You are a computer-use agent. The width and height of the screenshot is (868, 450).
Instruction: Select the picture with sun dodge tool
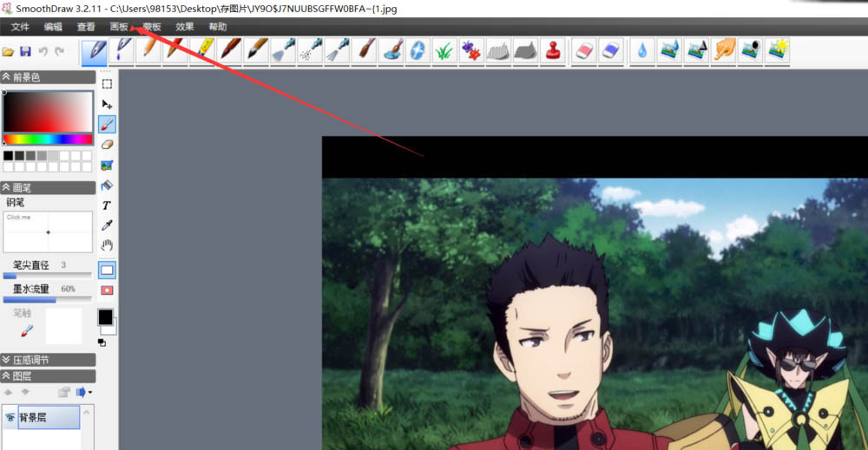(778, 51)
